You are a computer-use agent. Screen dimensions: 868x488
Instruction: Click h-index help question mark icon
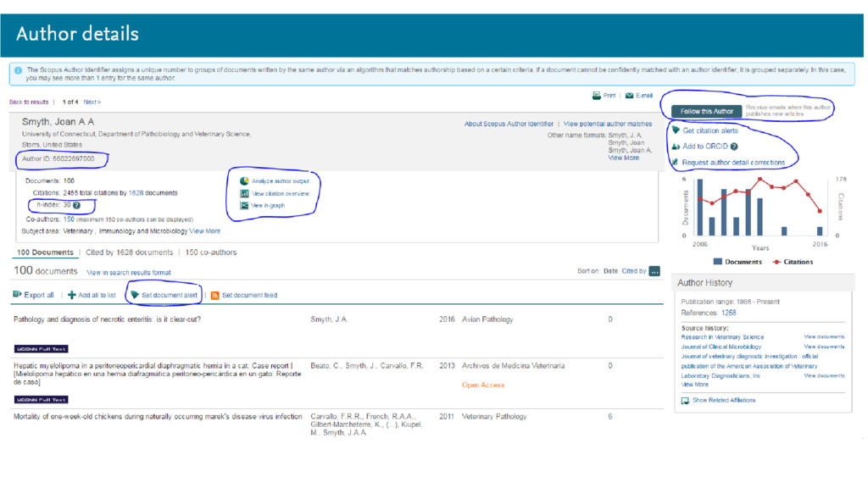pos(77,205)
